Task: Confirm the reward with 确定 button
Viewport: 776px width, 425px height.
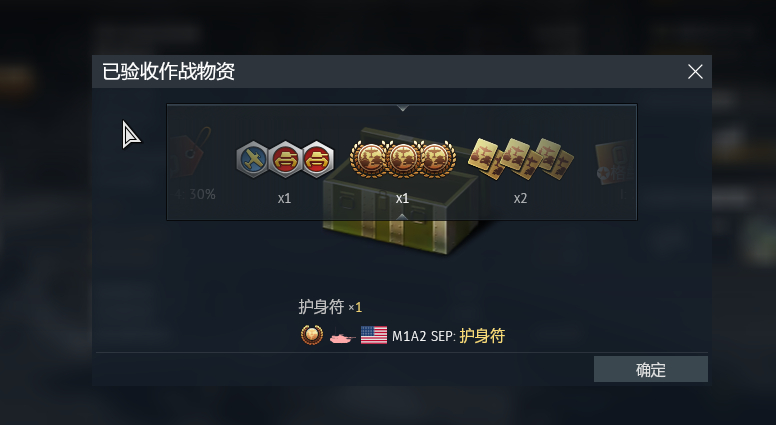Action: (x=651, y=369)
